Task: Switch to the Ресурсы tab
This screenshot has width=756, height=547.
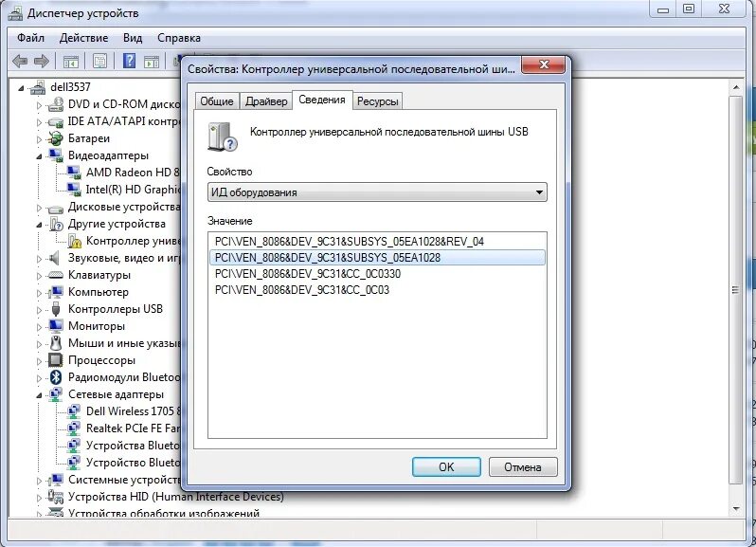Action: [x=377, y=101]
